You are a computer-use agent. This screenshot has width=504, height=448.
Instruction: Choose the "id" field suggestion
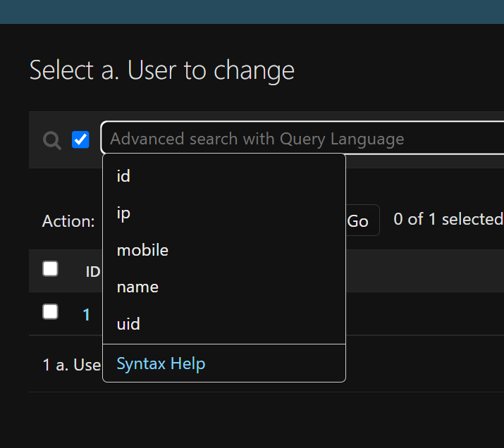[124, 176]
